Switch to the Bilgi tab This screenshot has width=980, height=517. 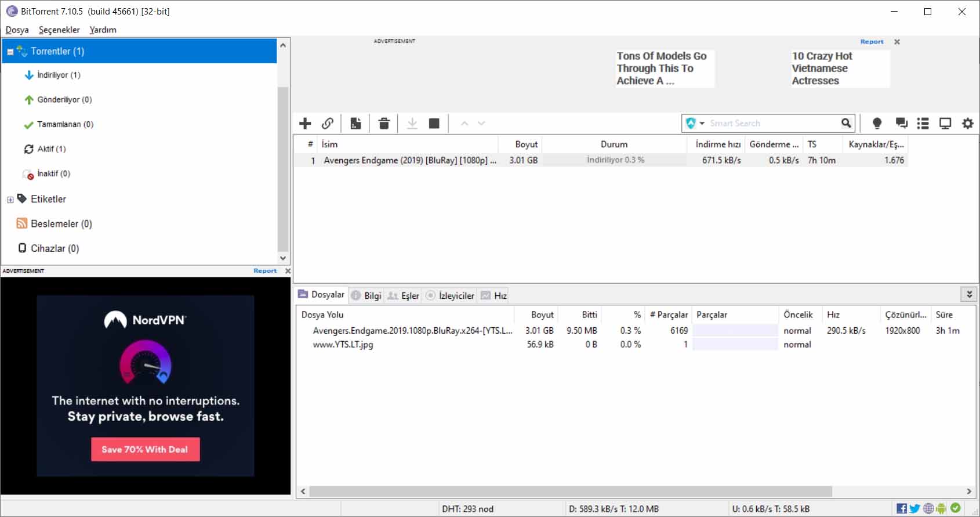point(366,295)
